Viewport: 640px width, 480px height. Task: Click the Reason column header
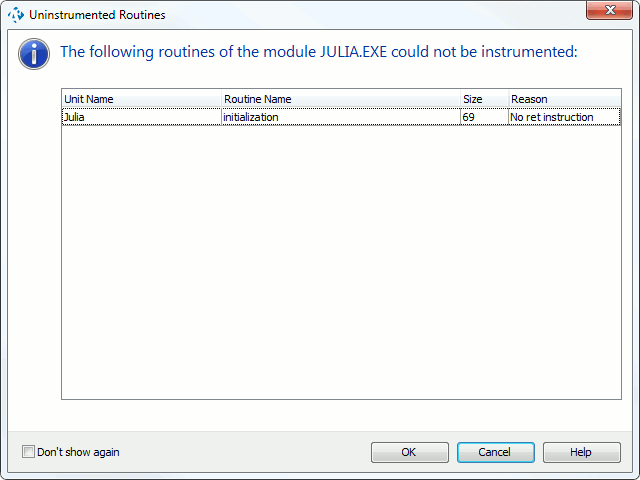point(565,99)
